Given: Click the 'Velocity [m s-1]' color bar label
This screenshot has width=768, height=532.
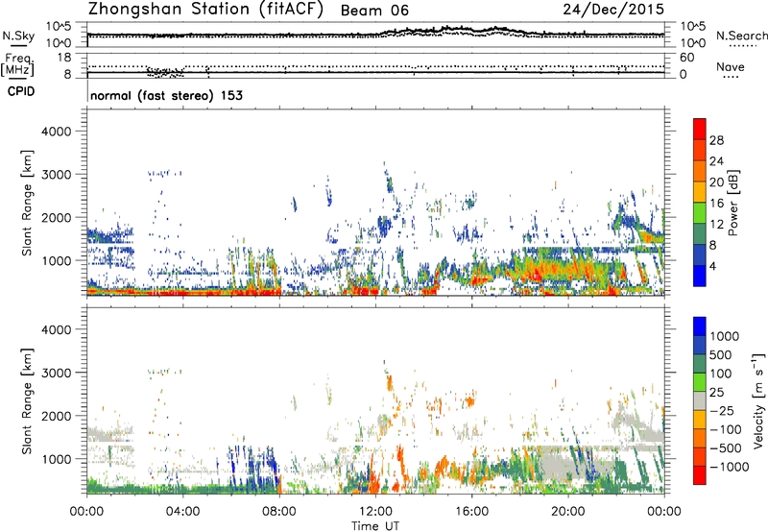Looking at the screenshot, I should (x=758, y=400).
